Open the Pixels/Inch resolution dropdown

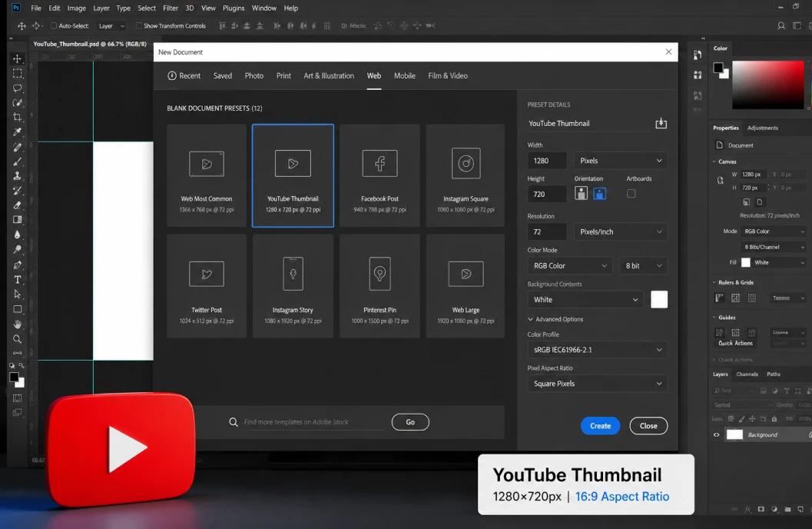(x=621, y=231)
